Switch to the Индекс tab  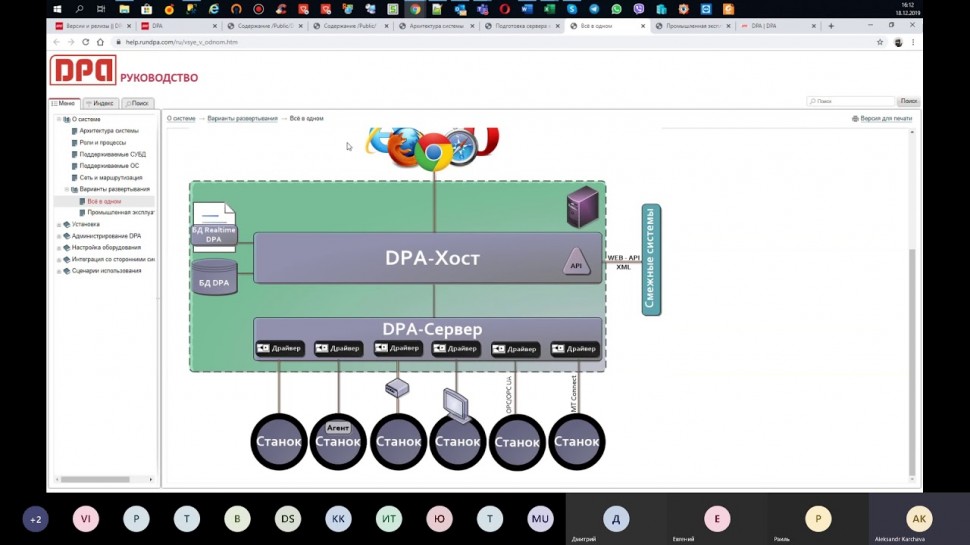102,103
